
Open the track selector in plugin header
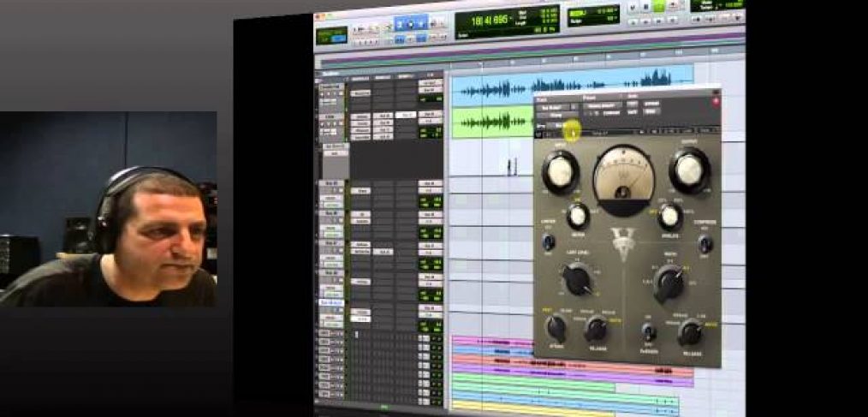[x=552, y=108]
